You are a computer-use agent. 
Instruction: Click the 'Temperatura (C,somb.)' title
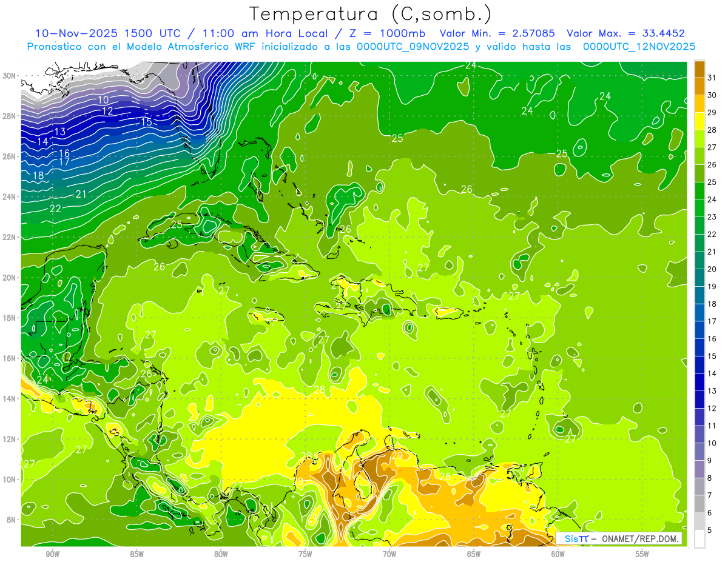(371, 14)
